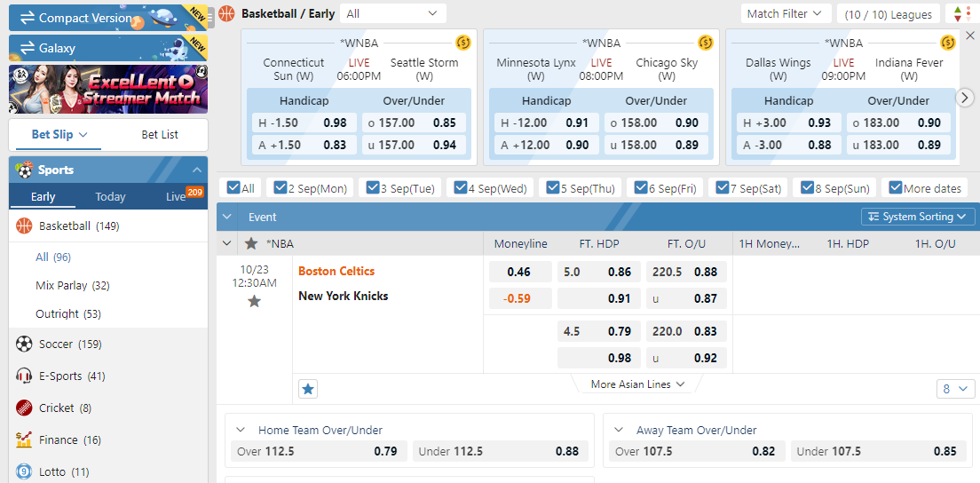Viewport: 980px width, 483px height.
Task: Switch to Compact Version
Action: (108, 18)
